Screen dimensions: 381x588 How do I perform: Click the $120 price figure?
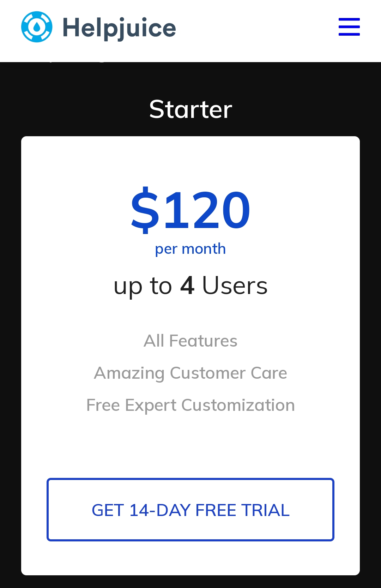(190, 210)
